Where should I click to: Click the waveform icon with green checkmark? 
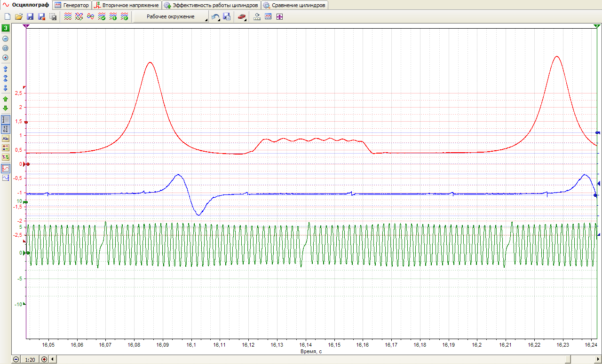pyautogui.click(x=102, y=17)
